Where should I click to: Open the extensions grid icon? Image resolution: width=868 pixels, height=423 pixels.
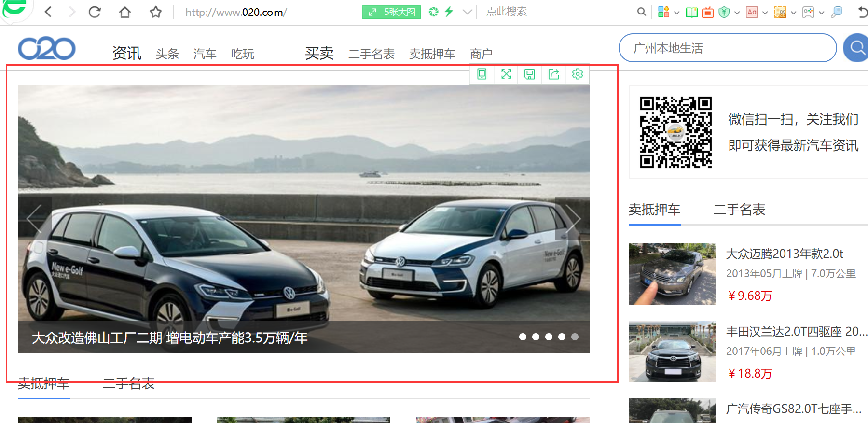tap(664, 12)
